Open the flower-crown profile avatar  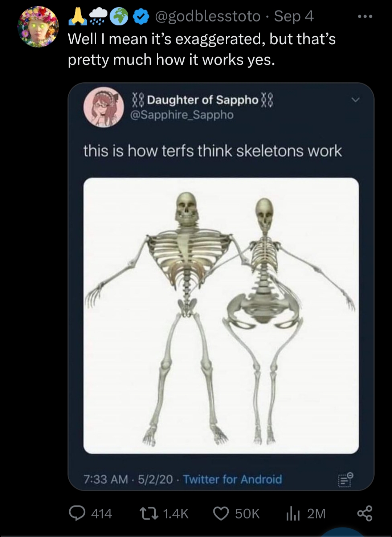point(38,27)
